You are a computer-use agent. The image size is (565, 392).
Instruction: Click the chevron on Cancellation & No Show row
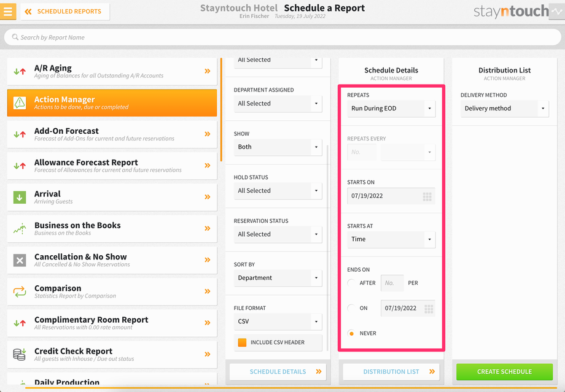tap(207, 260)
